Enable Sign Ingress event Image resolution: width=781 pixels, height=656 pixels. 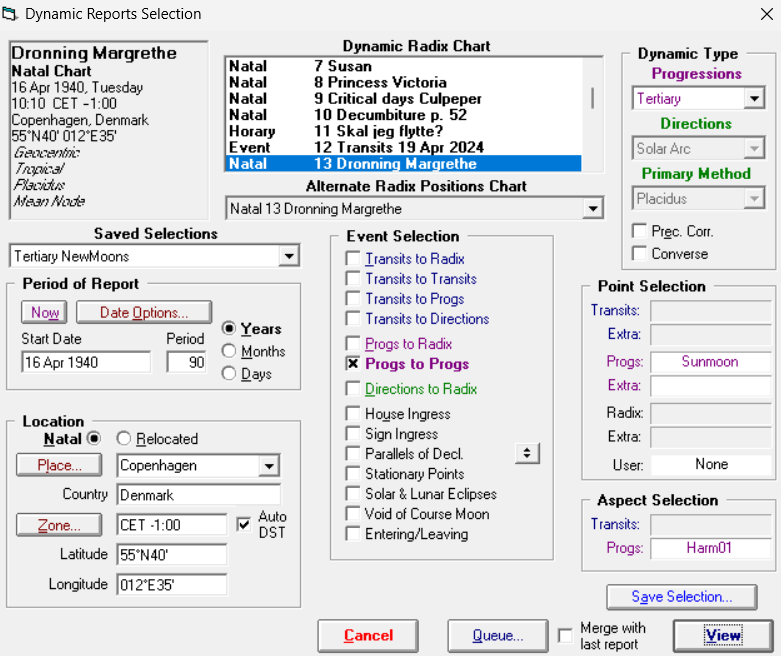[x=353, y=433]
